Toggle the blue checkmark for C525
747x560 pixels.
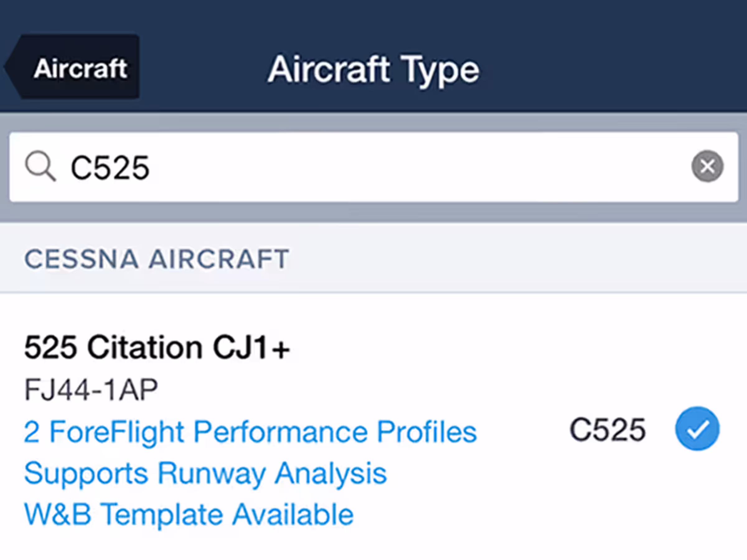point(697,429)
